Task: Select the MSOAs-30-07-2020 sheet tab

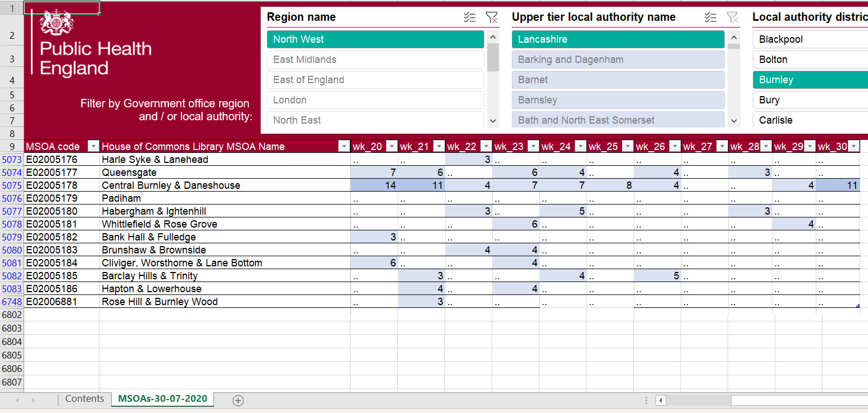Action: [x=162, y=399]
